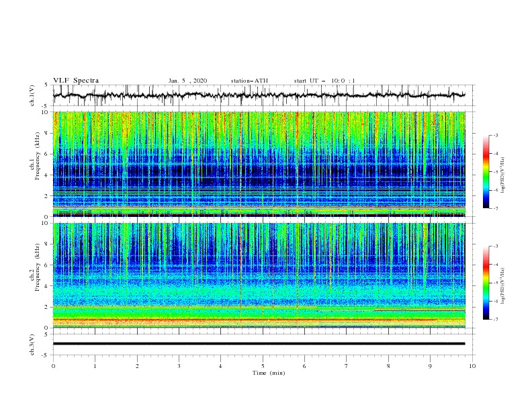Click the "-3" label on upper color bar
532x411 pixels.
tap(496, 135)
